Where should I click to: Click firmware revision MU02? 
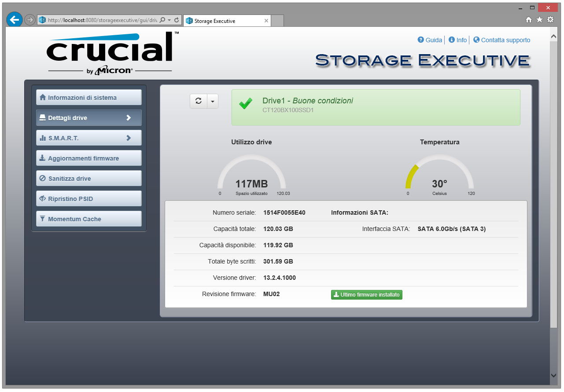tap(271, 294)
